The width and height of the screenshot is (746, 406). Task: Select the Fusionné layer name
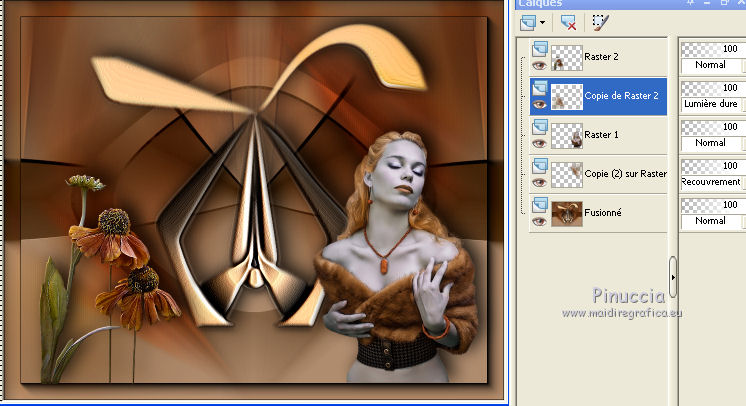tap(603, 213)
